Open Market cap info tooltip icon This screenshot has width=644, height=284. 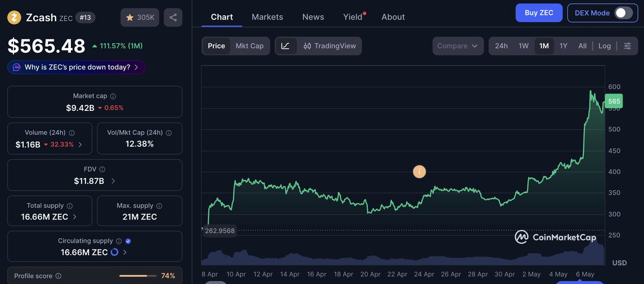113,96
